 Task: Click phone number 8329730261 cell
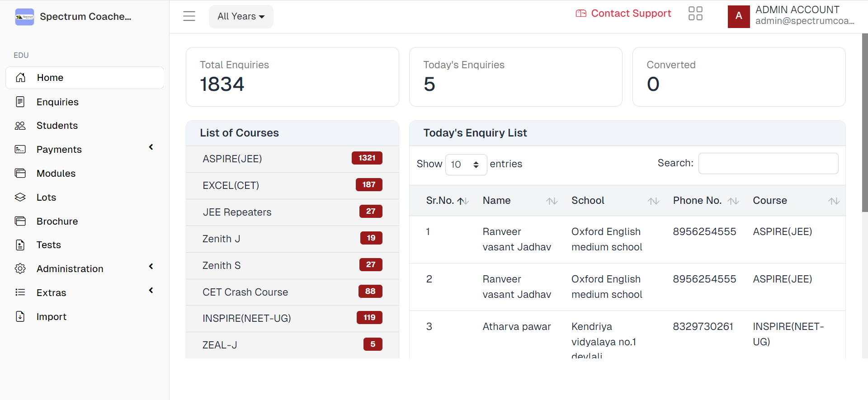703,327
